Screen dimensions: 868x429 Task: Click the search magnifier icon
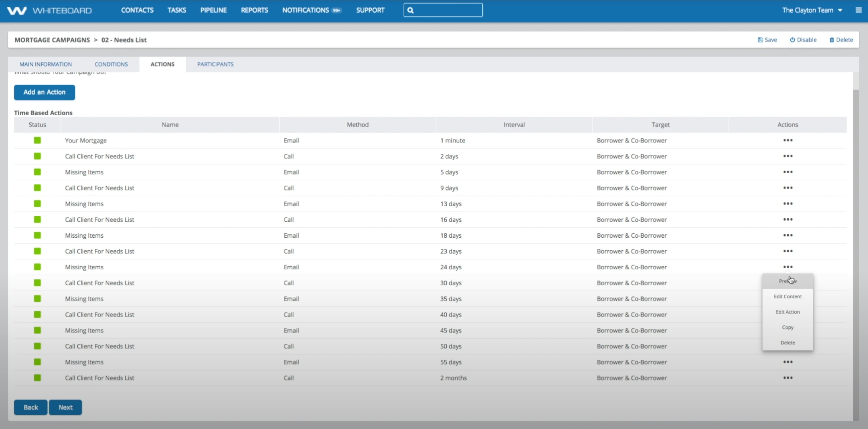(411, 10)
